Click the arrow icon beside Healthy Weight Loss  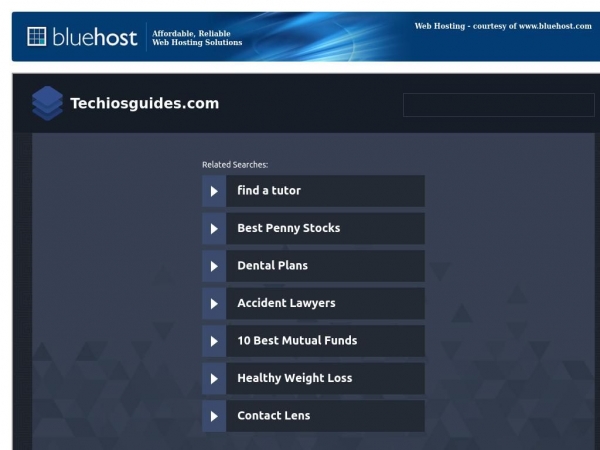(214, 378)
